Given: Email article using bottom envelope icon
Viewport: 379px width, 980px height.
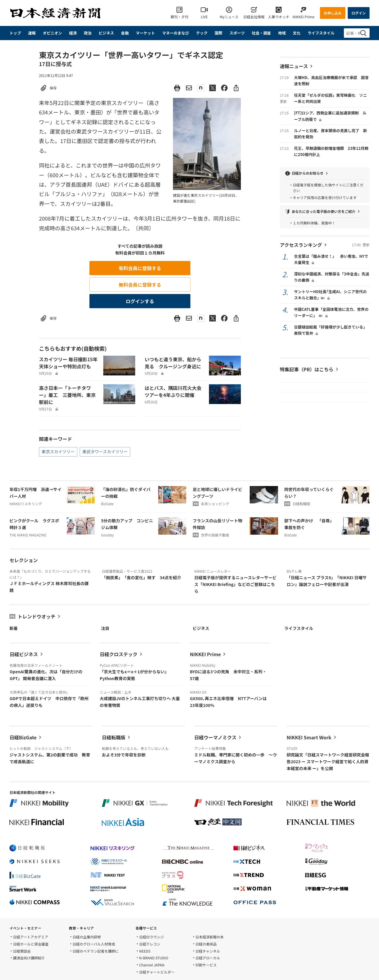Looking at the screenshot, I should [x=189, y=318].
